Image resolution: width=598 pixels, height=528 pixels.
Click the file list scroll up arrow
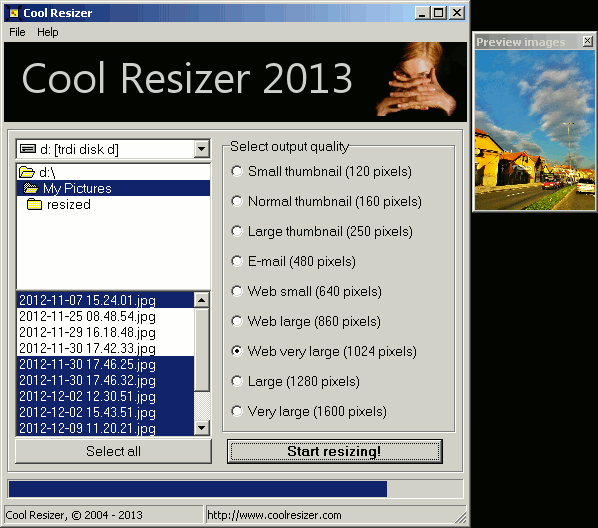coord(201,300)
